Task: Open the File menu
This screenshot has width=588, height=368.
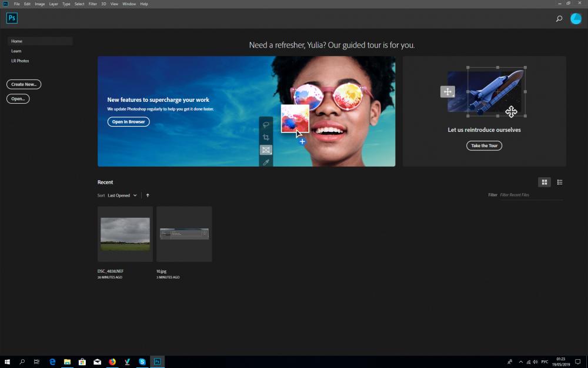Action: pos(17,4)
